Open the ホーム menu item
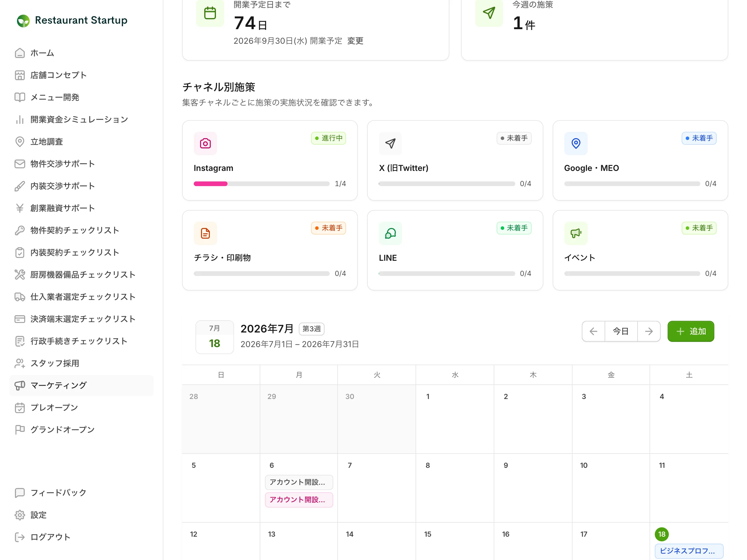Screen dimensions: 747x560 pyautogui.click(x=81, y=53)
